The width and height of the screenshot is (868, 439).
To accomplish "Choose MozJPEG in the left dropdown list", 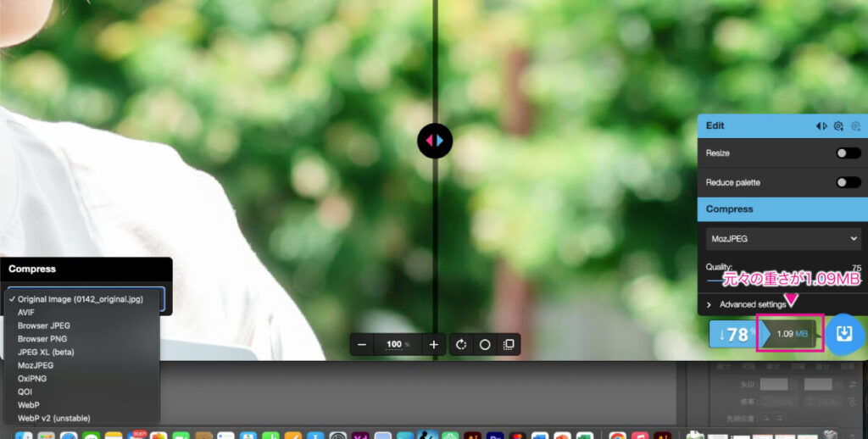I will coord(36,365).
